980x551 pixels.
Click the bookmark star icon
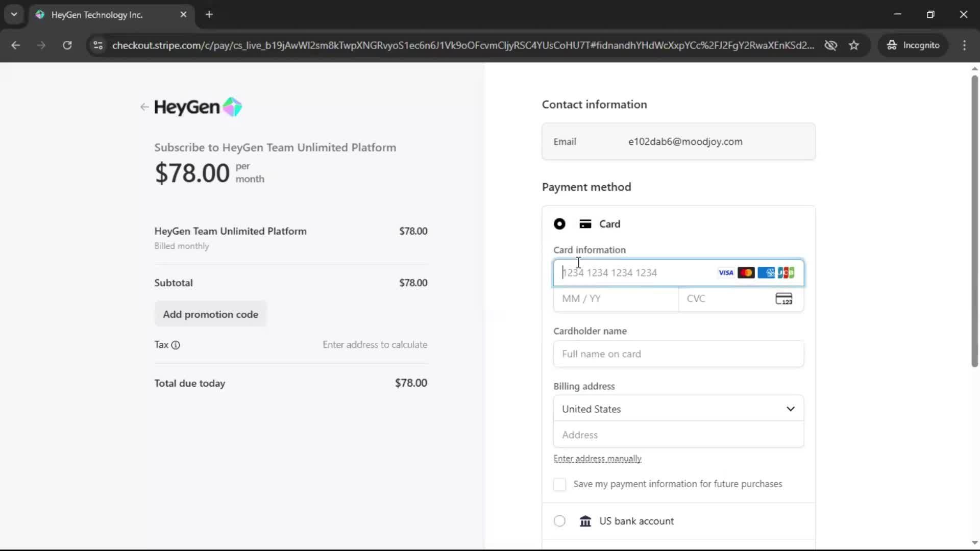point(854,45)
